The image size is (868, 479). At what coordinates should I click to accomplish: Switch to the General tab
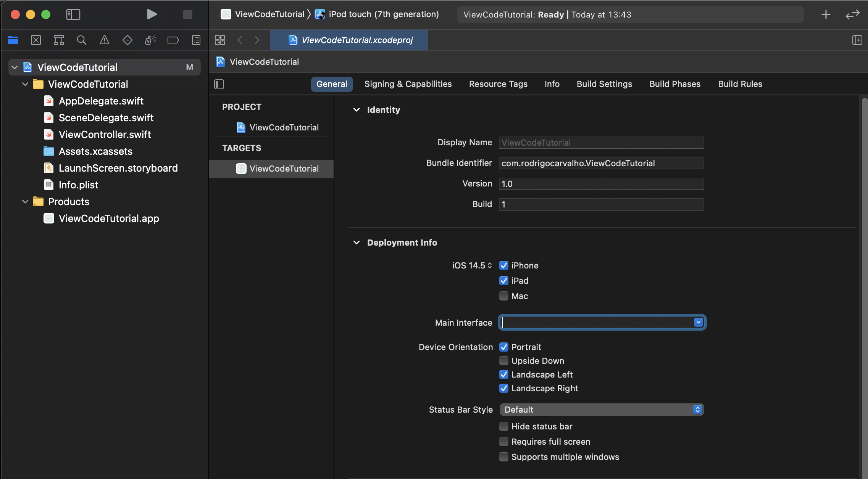coord(332,84)
